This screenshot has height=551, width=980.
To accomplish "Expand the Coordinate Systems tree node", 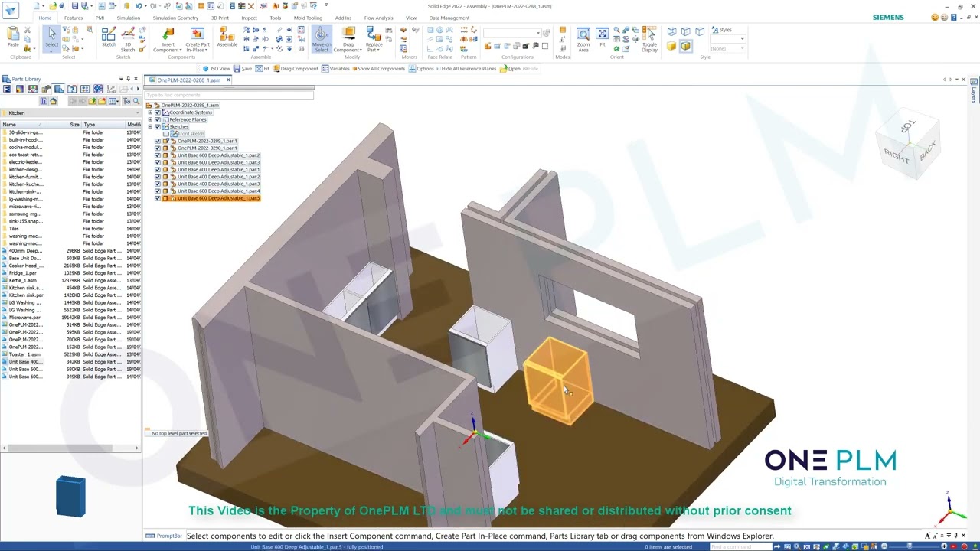I will [x=151, y=112].
